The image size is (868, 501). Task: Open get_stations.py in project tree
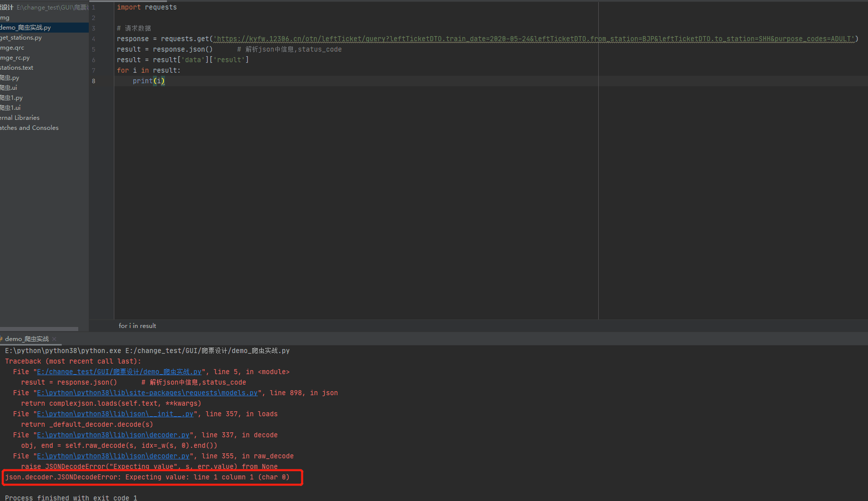pyautogui.click(x=21, y=38)
